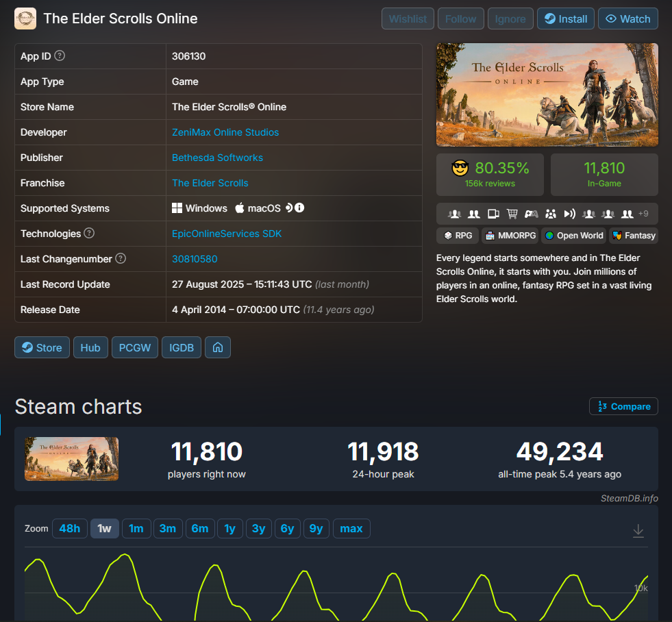
Task: Set chart zoom to 1m
Action: pyautogui.click(x=136, y=528)
